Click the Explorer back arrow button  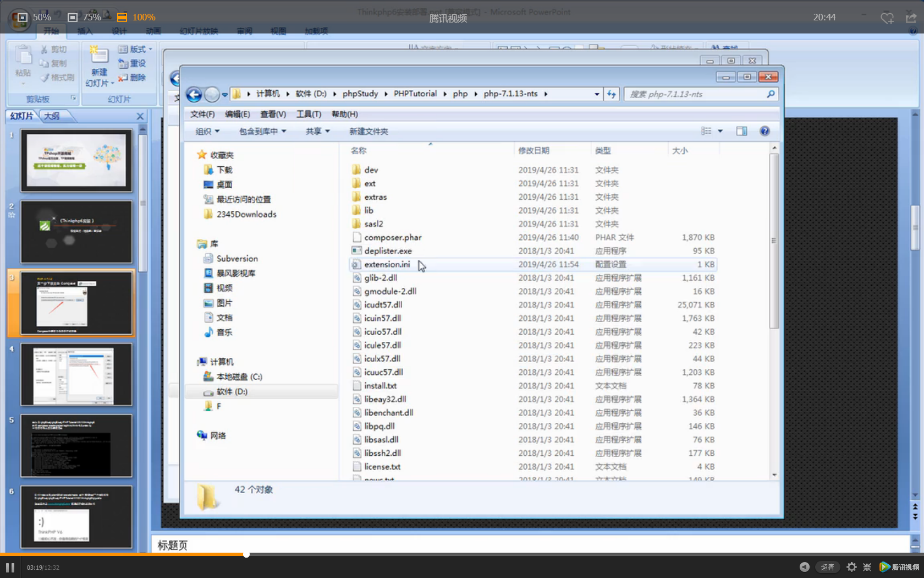(194, 95)
